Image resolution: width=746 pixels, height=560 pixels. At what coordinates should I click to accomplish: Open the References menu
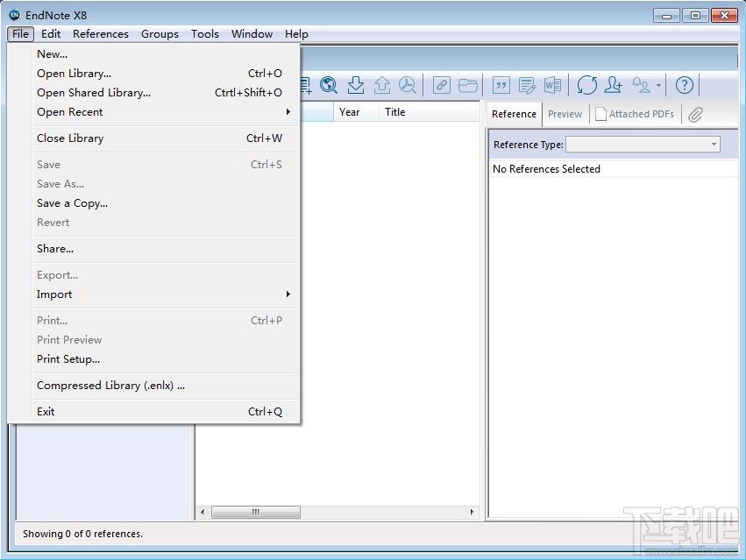101,34
